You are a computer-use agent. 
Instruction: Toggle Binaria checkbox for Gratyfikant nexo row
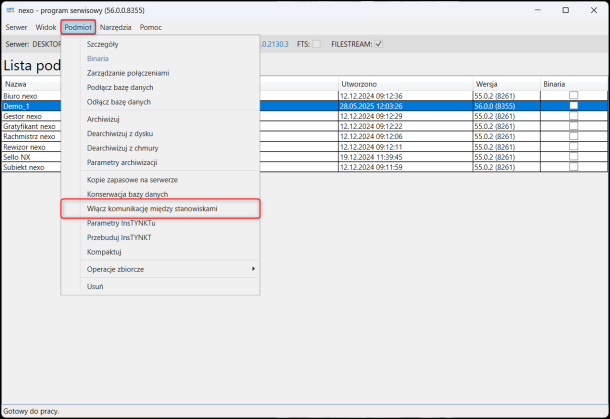(573, 126)
